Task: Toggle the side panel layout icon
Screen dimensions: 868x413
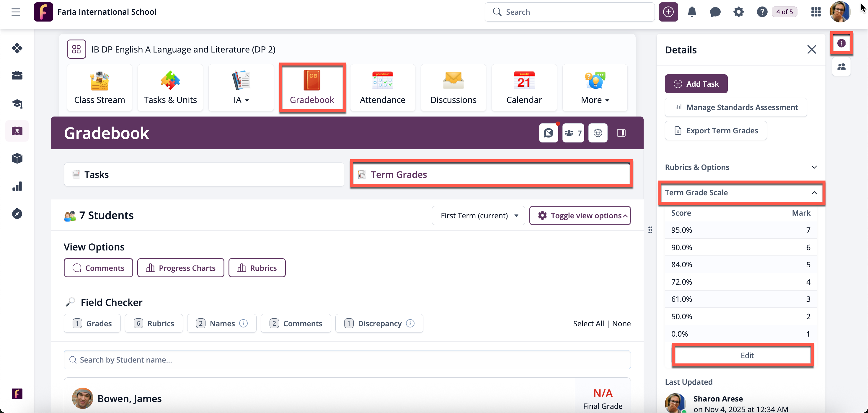Action: tap(621, 133)
